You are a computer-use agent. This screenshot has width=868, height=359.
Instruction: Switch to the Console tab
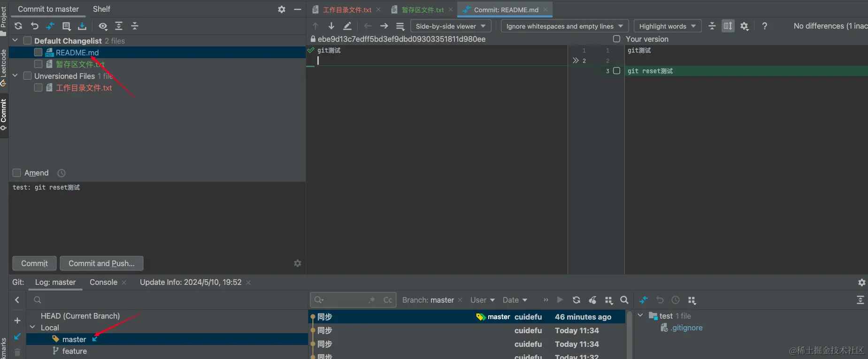click(103, 283)
